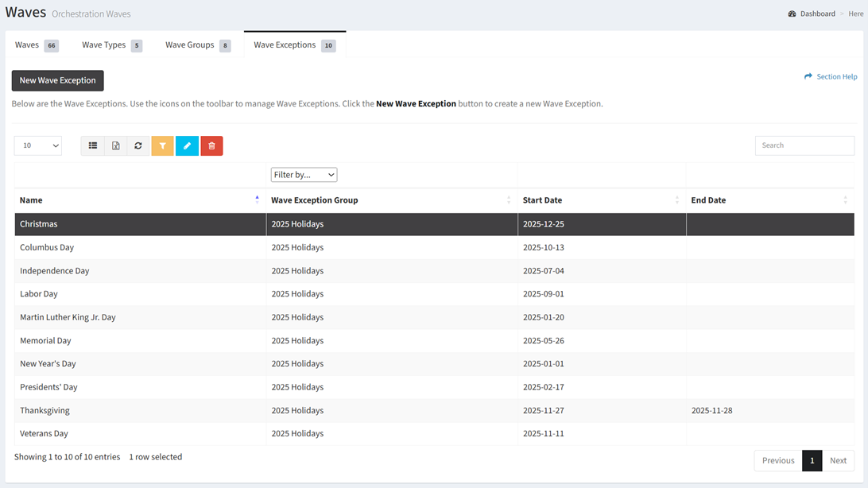Screen dimensions: 868x488
Task: Open the page size dropdown showing 10
Action: coord(37,145)
